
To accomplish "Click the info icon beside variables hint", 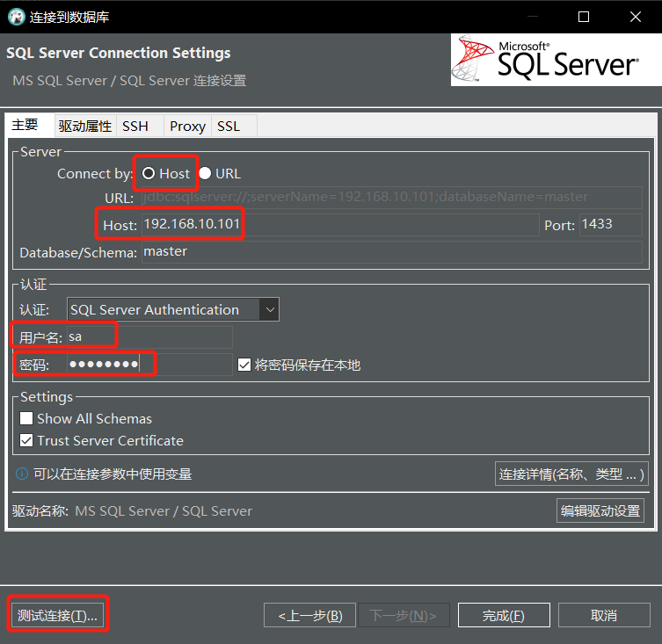I will pyautogui.click(x=22, y=474).
